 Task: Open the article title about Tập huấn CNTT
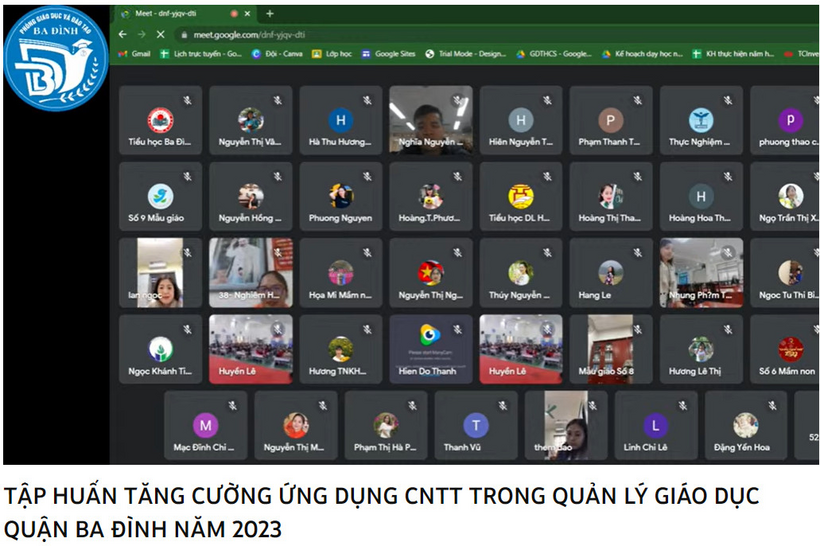pyautogui.click(x=381, y=510)
